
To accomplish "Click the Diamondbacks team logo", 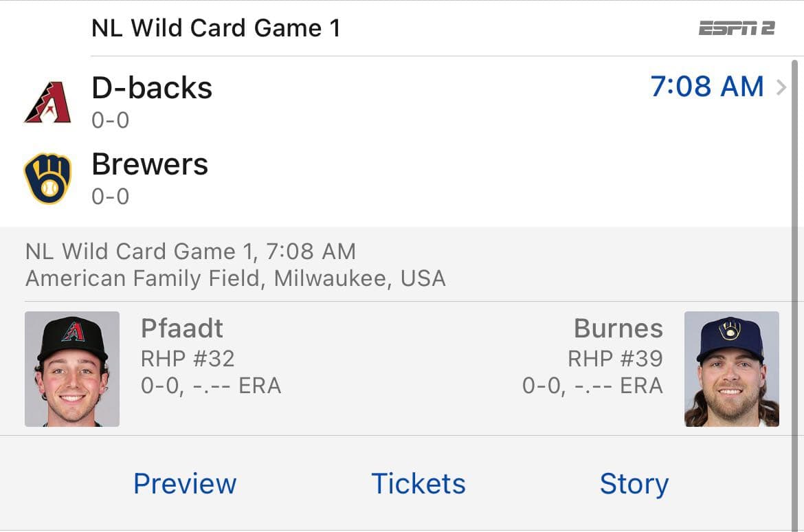I will tap(47, 102).
